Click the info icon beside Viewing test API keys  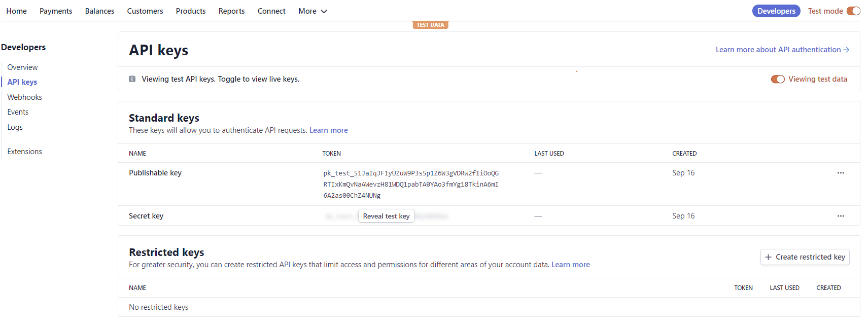coord(132,79)
